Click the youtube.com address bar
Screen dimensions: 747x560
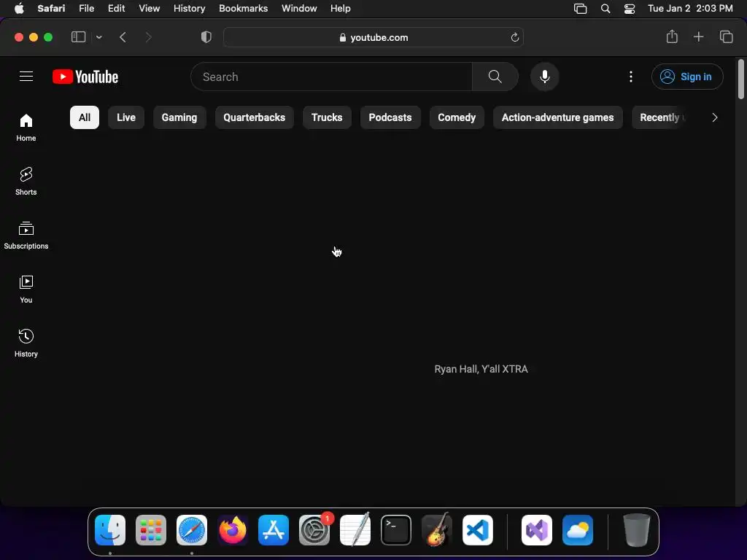373,37
